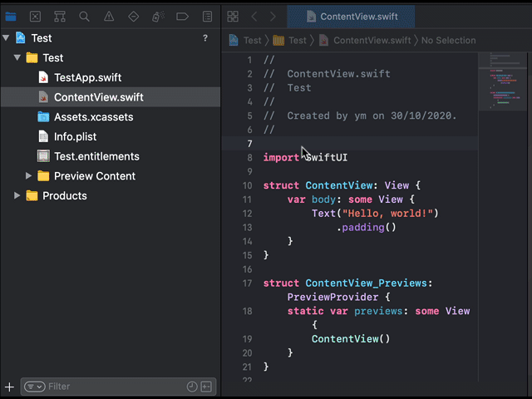Screen dimensions: 532x399
Task: Click the add file plus button
Action: (9, 387)
